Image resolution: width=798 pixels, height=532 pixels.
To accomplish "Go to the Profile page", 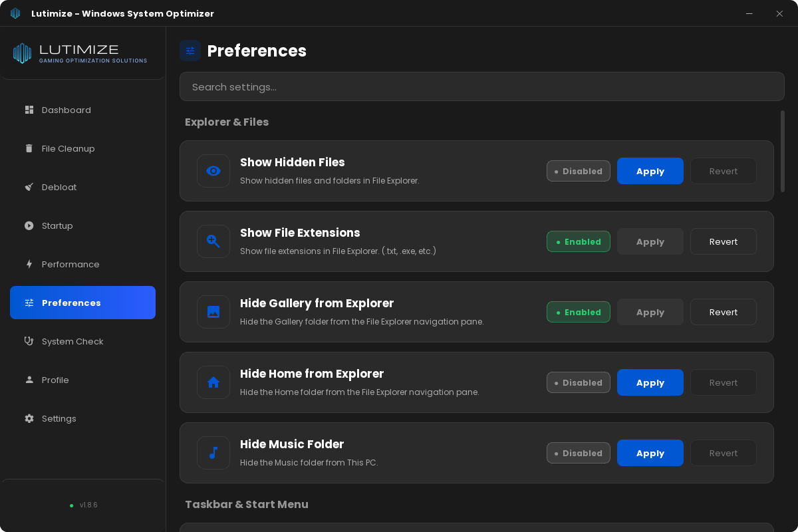I will 82,380.
